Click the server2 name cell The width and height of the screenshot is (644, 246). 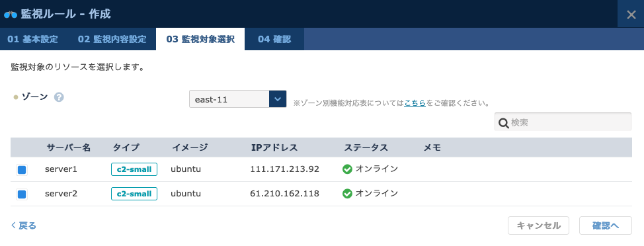pos(61,194)
